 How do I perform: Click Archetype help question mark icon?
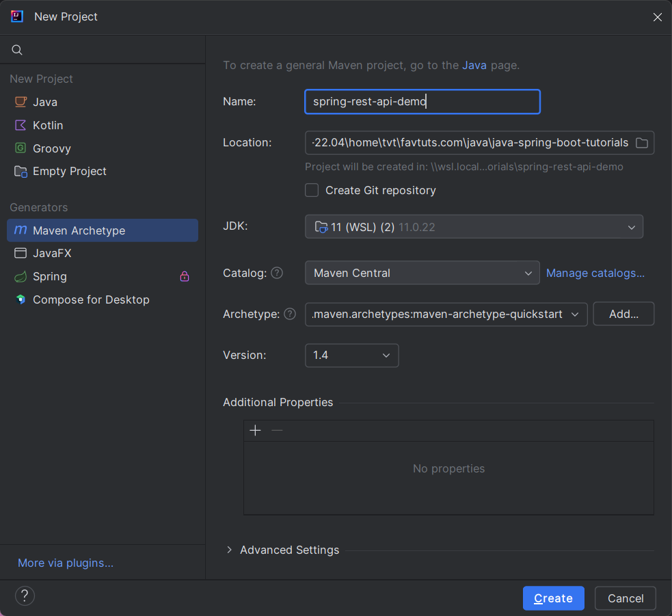pos(290,314)
